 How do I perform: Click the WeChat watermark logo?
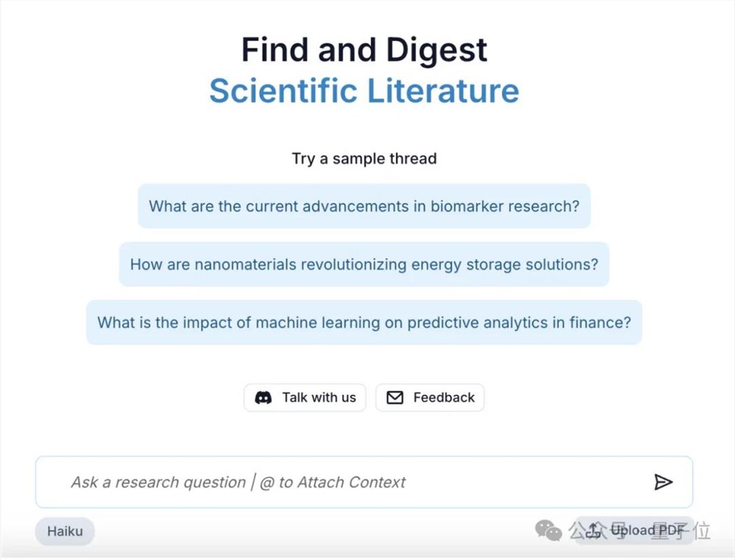point(548,530)
